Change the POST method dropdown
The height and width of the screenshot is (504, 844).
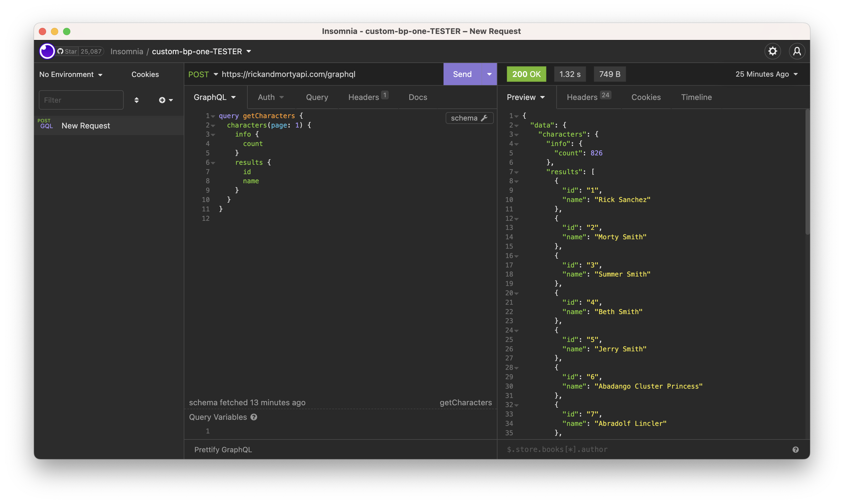tap(203, 75)
